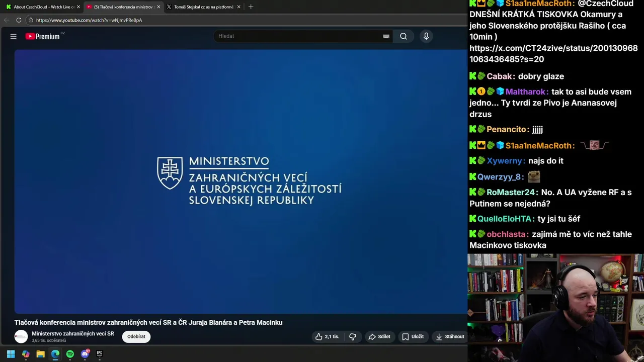Click the youtube.com URL in the address bar

coord(89,20)
